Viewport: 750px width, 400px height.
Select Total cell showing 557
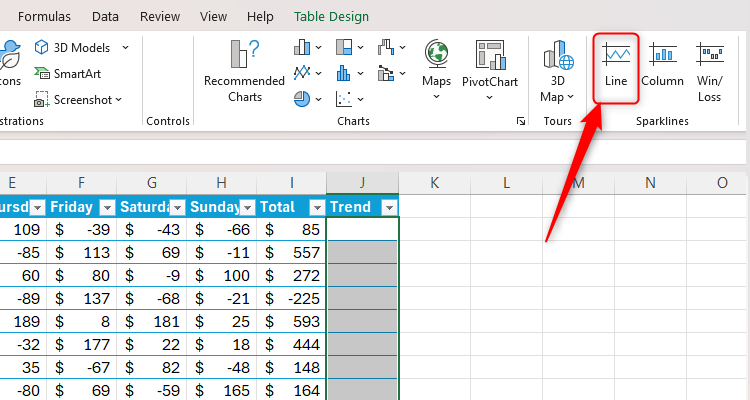291,252
